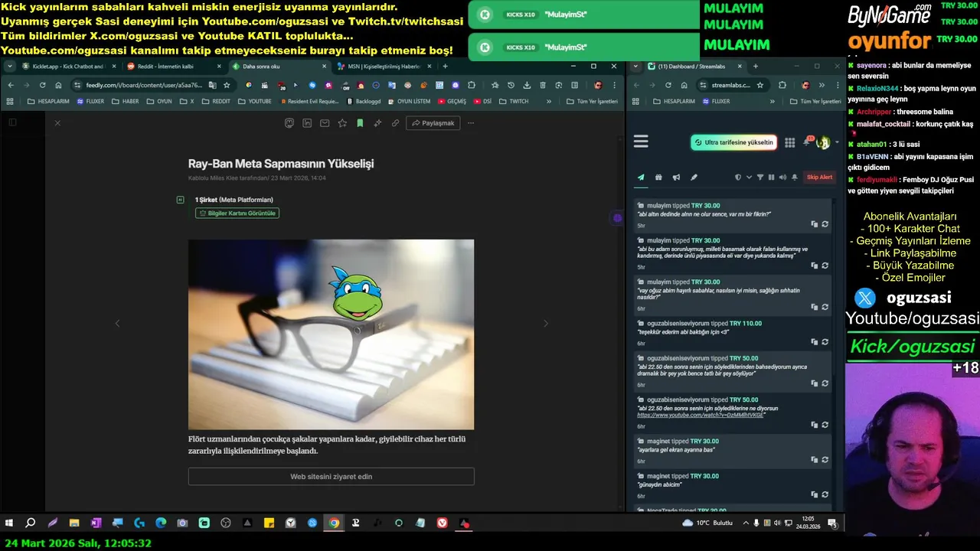Click streamlabs.com address bar

point(731,85)
